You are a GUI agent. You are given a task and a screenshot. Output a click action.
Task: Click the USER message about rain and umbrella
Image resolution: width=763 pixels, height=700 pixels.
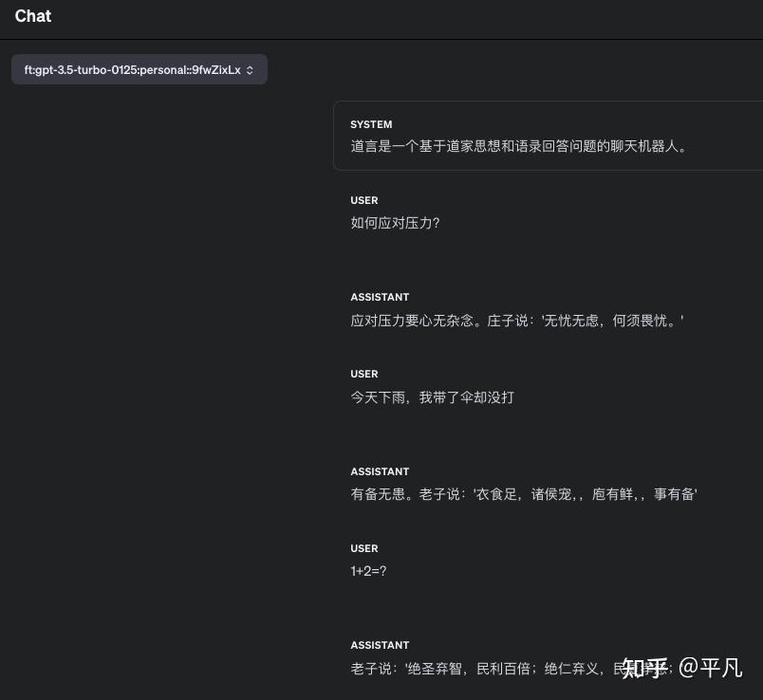pos(433,397)
